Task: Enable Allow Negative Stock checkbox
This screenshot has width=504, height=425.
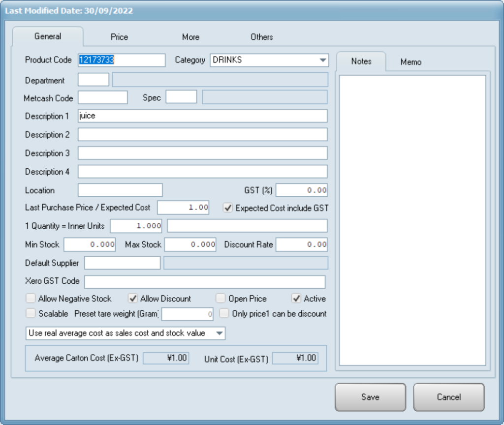Action: point(31,299)
